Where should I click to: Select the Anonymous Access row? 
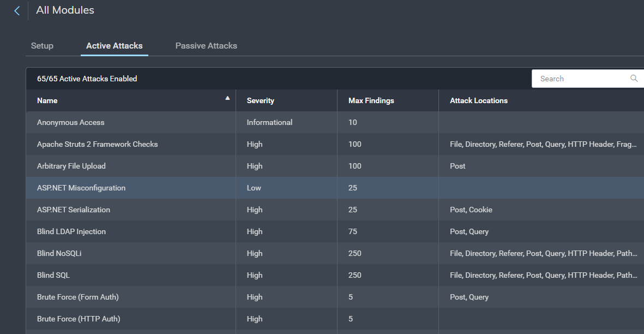[71, 122]
